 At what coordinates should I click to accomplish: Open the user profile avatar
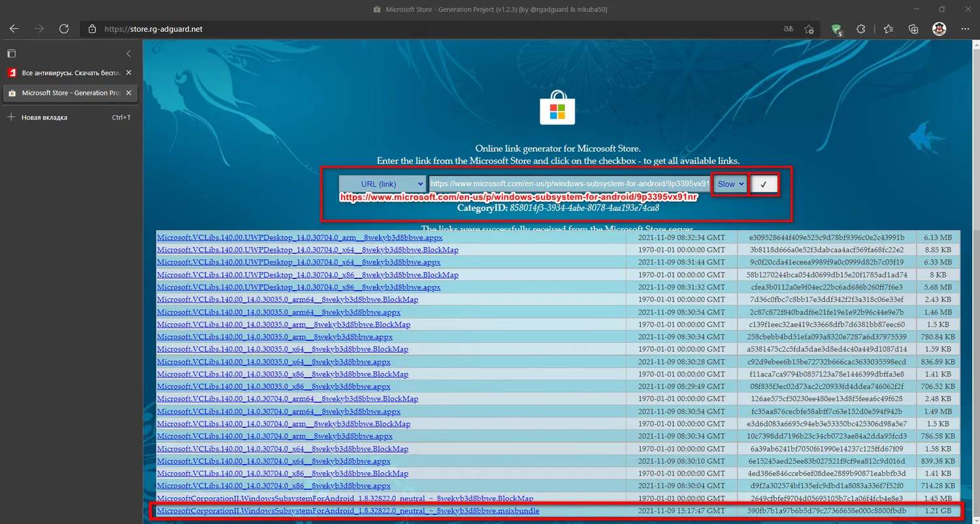(938, 29)
